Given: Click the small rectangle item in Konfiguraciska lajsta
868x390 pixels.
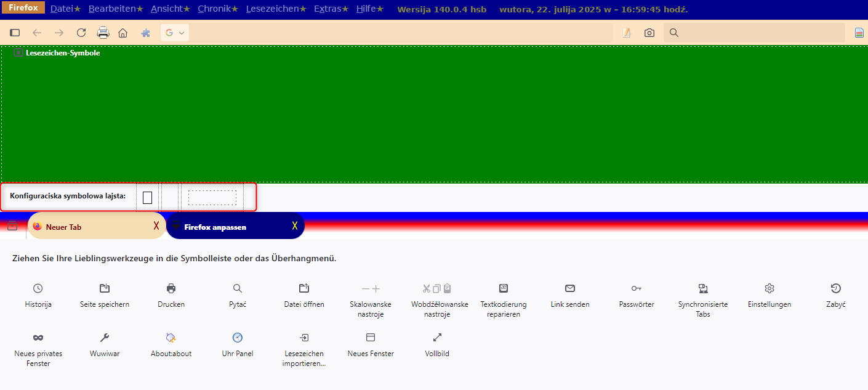Looking at the screenshot, I should click(147, 197).
